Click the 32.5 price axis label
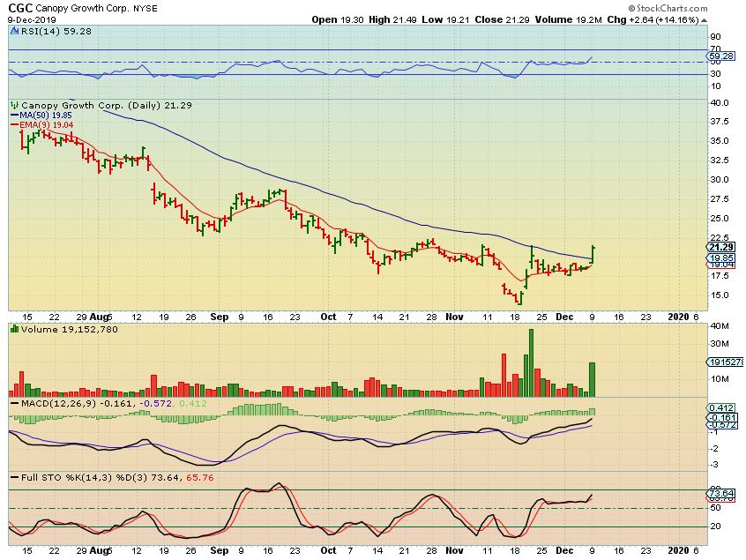Screen dimensions: 746x560 pos(720,160)
